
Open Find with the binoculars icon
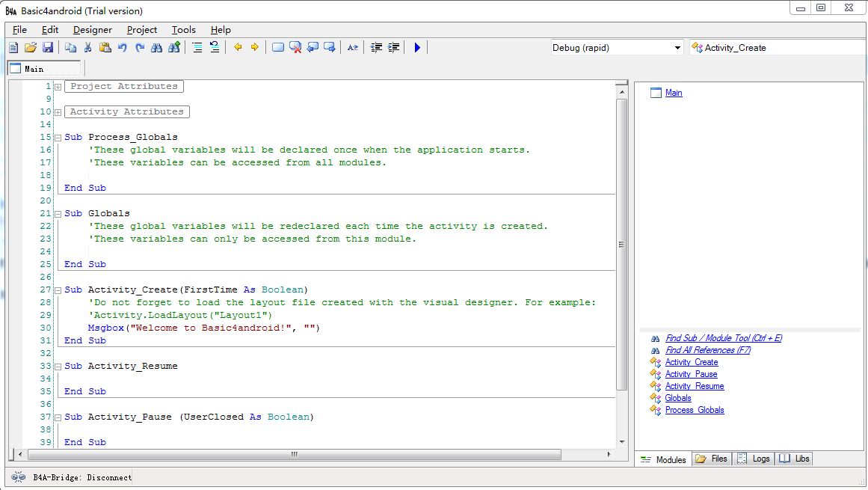(157, 48)
